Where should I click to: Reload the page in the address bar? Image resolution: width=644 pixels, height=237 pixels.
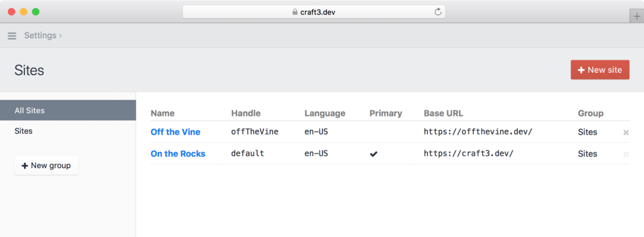pos(438,12)
